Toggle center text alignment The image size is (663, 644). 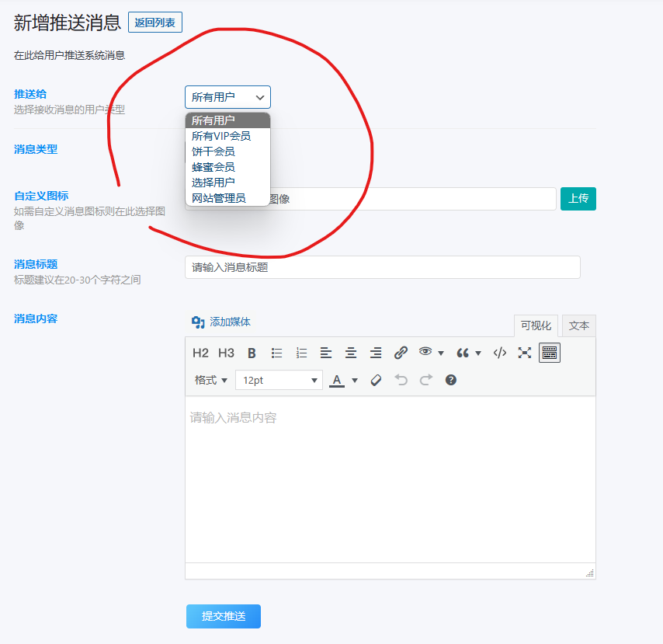tap(351, 353)
